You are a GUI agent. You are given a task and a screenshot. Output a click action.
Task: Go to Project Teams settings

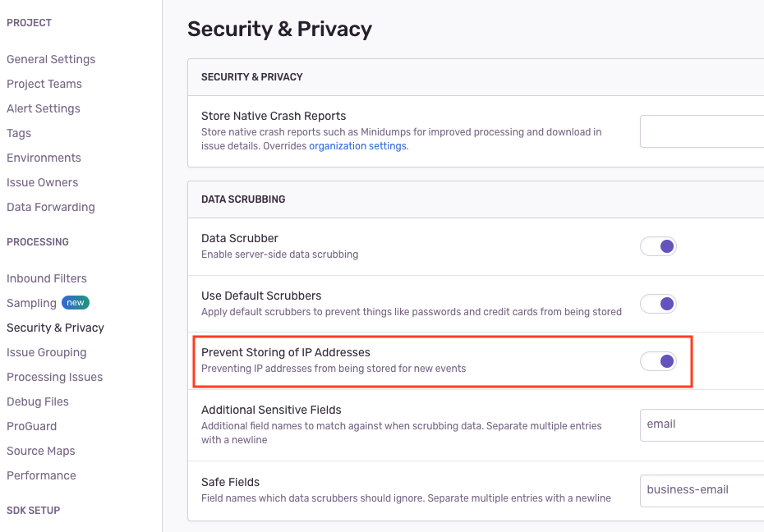[44, 84]
